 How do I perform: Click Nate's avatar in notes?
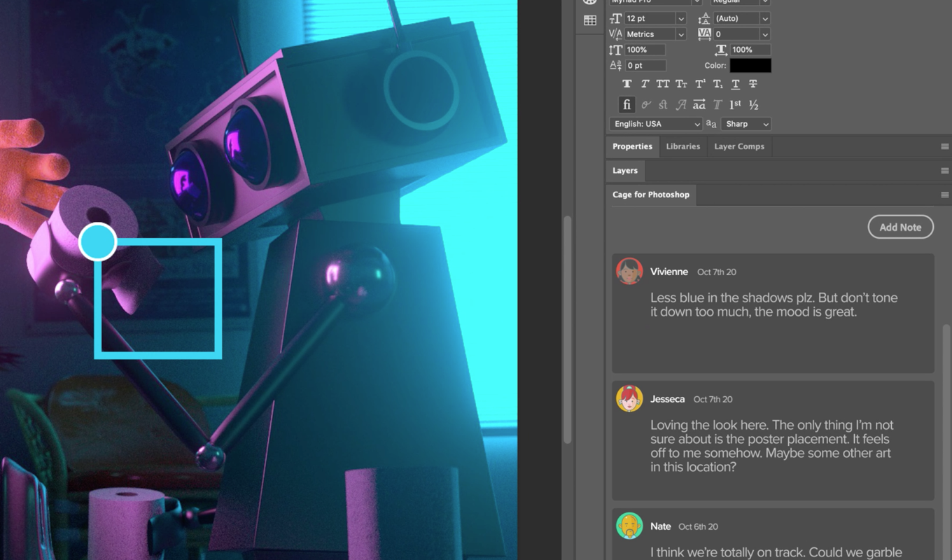point(629,526)
